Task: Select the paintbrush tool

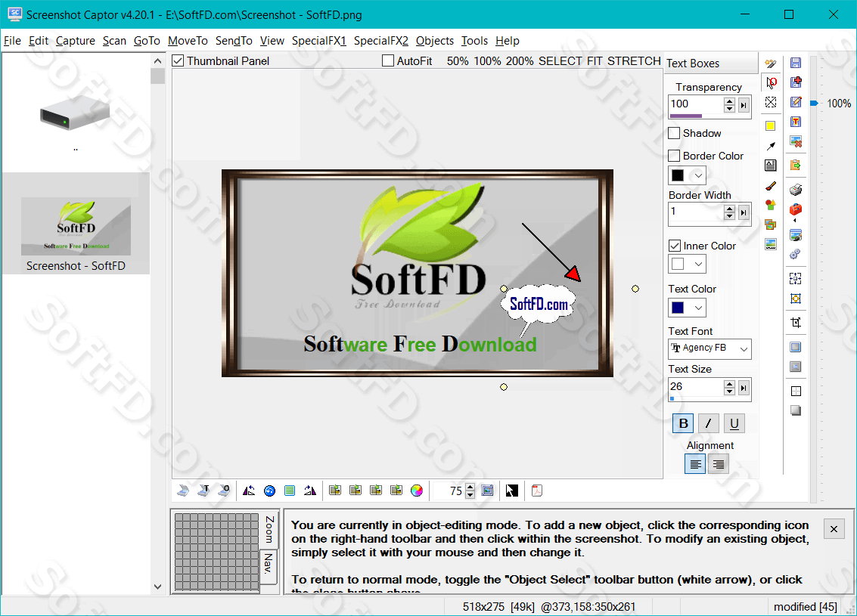Action: [771, 186]
